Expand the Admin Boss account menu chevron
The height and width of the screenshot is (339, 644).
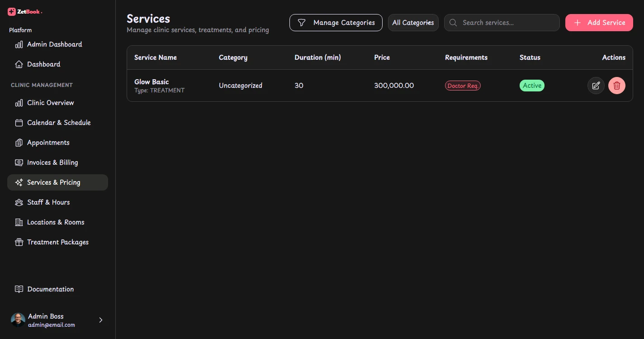pyautogui.click(x=101, y=320)
